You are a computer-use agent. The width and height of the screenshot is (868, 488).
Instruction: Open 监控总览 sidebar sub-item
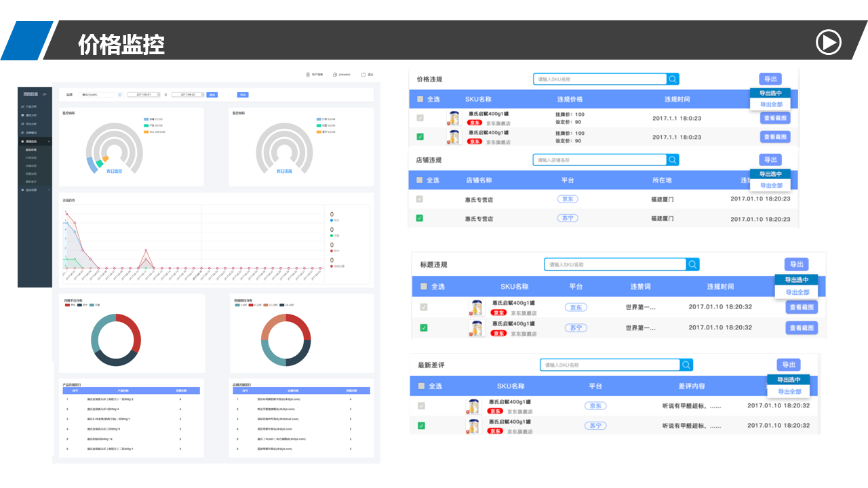pos(32,150)
